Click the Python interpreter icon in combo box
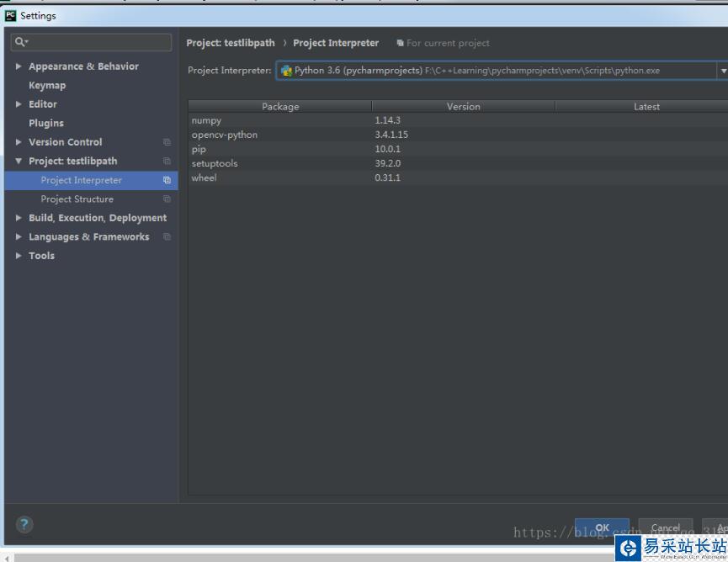Screen dimensions: 728x562 coord(286,71)
